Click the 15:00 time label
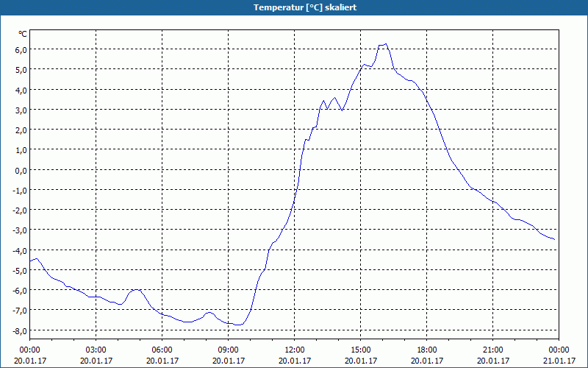The height and width of the screenshot is (368, 588). pyautogui.click(x=361, y=350)
